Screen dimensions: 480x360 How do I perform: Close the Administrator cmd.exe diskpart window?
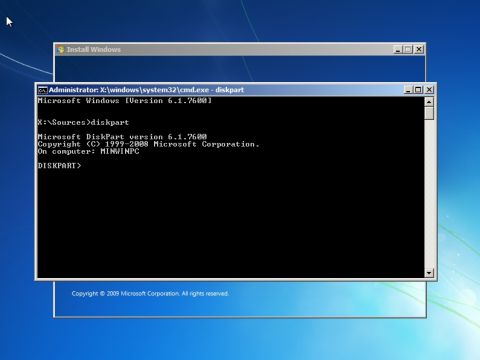(x=429, y=90)
